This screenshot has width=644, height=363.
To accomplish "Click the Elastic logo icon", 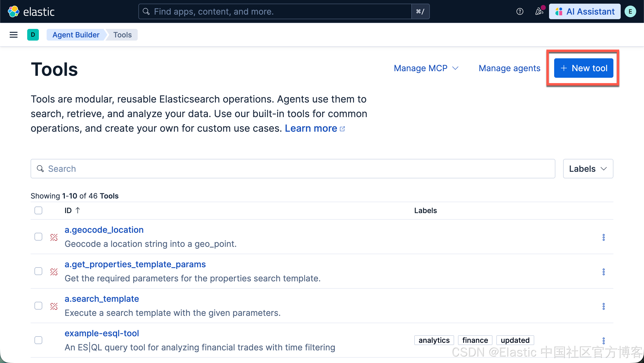I will (x=14, y=11).
